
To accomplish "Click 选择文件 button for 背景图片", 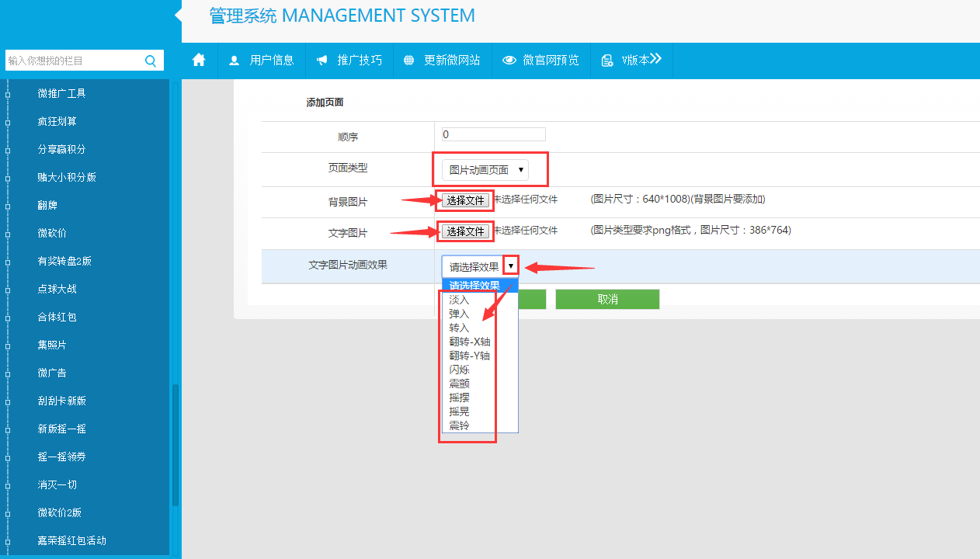I will click(466, 200).
